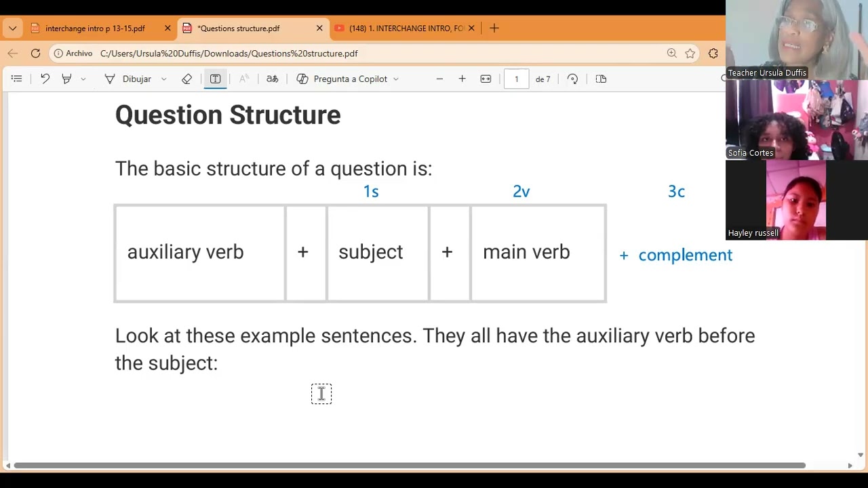The image size is (868, 488).
Task: Reload the current page
Action: 35,54
